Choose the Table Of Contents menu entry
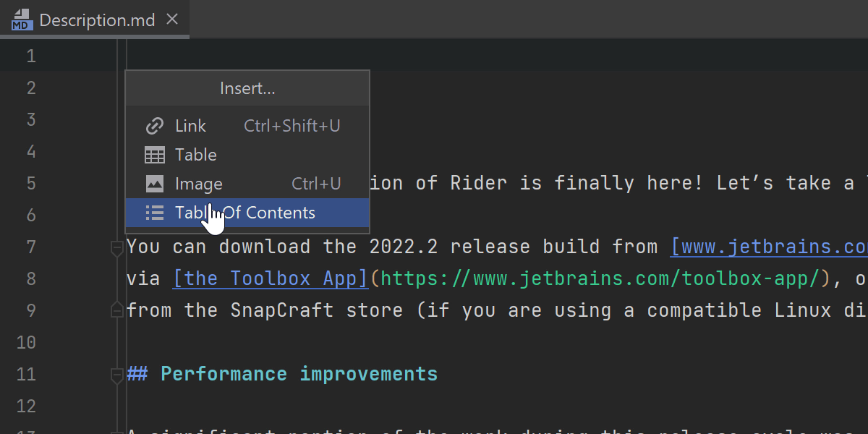 (246, 213)
